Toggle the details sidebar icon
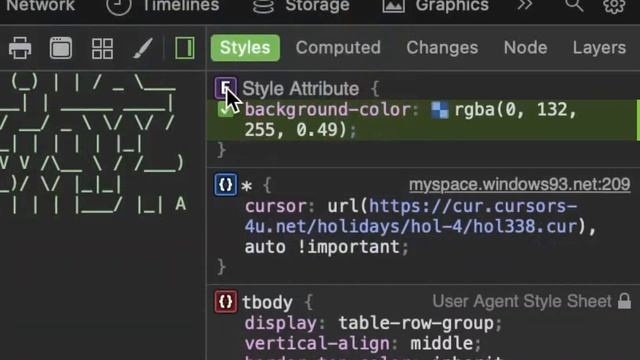This screenshot has height=360, width=640. (x=184, y=48)
